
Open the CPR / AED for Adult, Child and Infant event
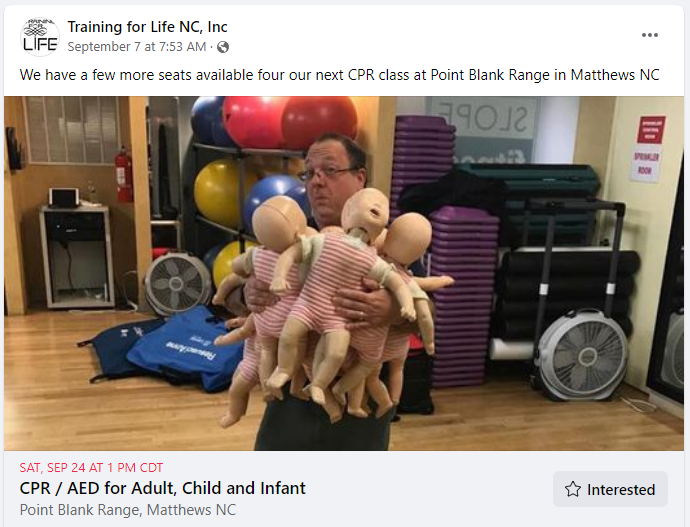point(162,488)
